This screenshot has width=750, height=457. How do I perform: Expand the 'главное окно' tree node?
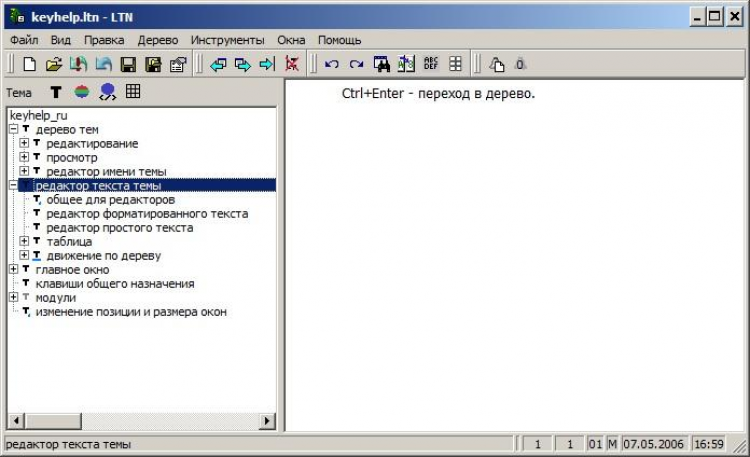(13, 270)
